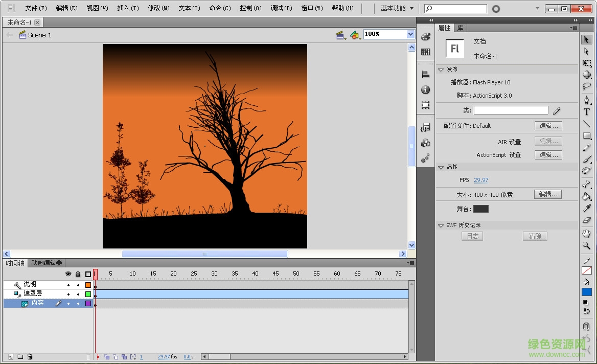
Task: Click the FPS value 29.97 link
Action: (481, 179)
